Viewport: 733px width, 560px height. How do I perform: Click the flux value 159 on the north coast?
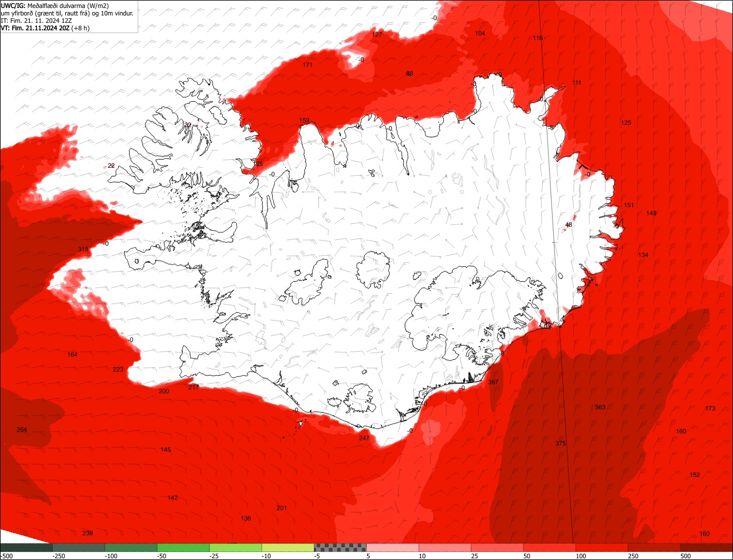coord(305,120)
